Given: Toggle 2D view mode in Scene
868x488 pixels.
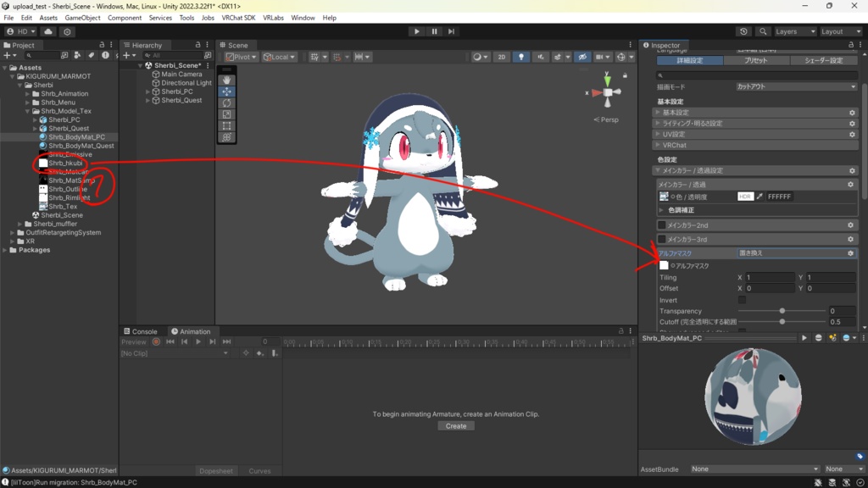Looking at the screenshot, I should 502,57.
